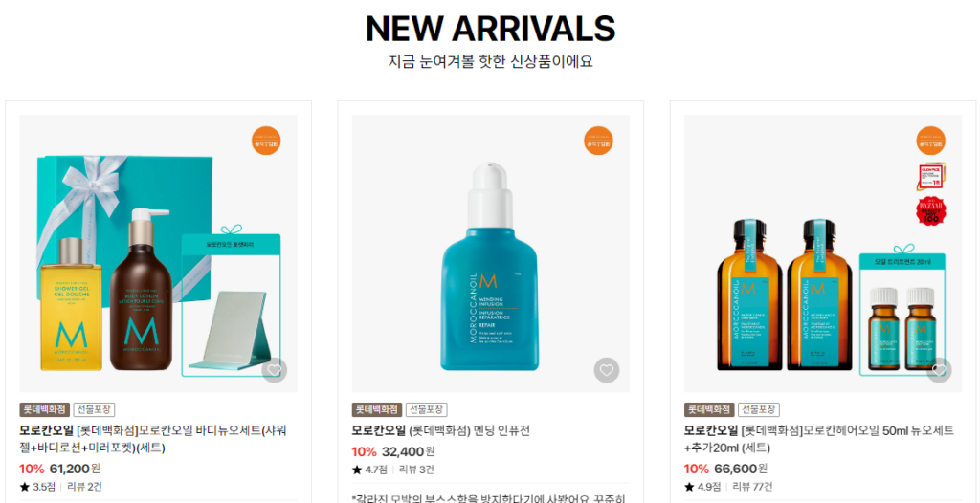This screenshot has height=503, width=980.
Task: View 리뷰 3건 for Mending Infusion
Action: click(x=417, y=470)
